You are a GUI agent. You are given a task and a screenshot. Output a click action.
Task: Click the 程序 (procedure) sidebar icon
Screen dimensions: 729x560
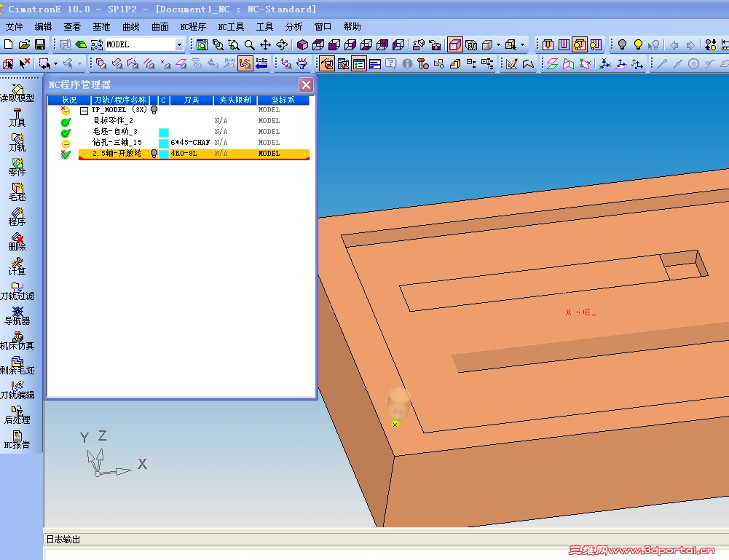[x=17, y=216]
